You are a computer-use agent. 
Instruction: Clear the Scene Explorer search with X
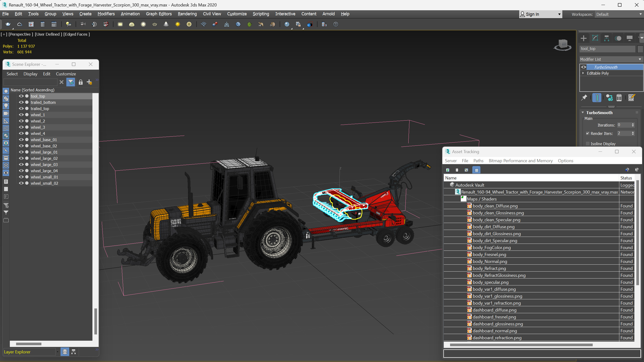[62, 82]
